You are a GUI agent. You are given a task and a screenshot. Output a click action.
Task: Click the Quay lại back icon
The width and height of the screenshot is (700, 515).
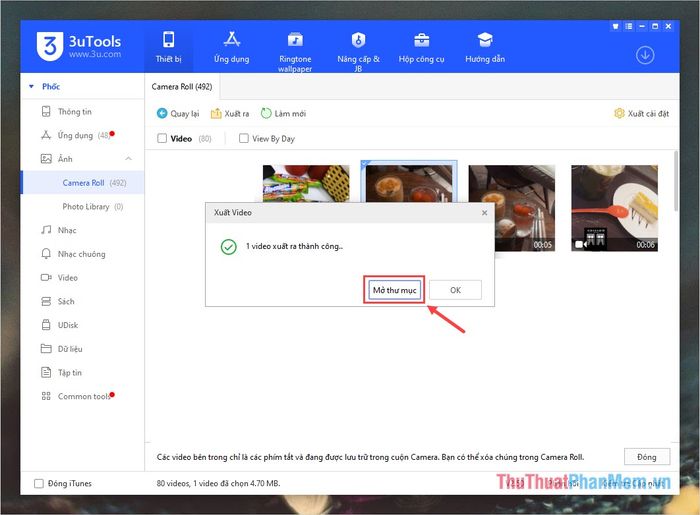pos(162,114)
